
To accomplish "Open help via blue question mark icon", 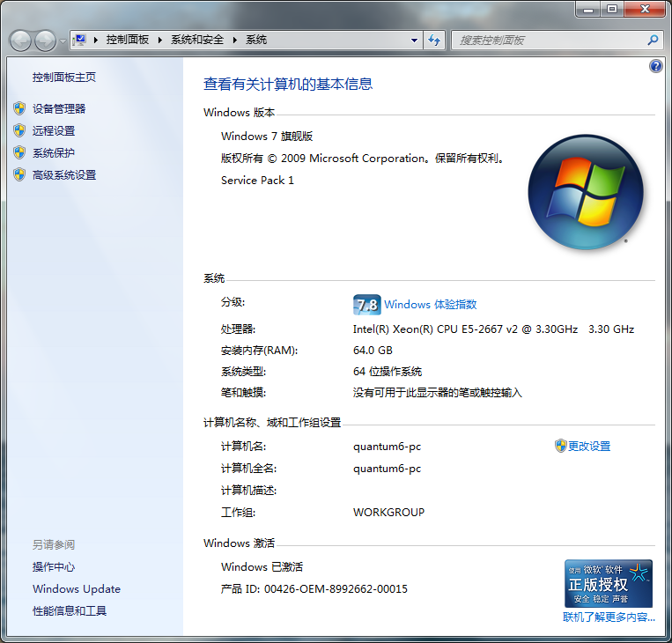I will pyautogui.click(x=656, y=66).
